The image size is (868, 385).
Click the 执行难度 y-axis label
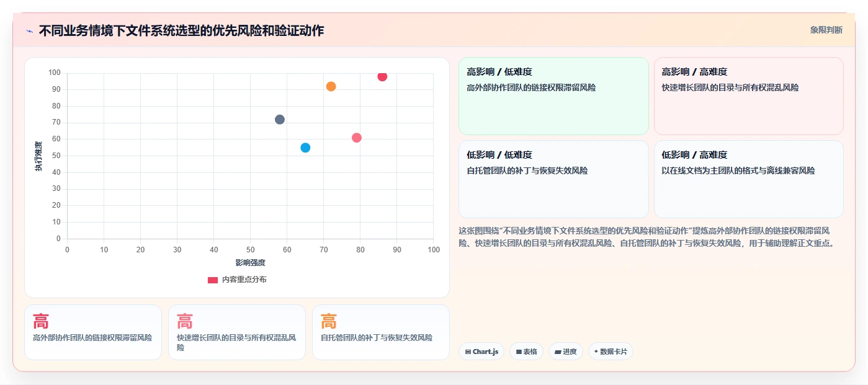tap(39, 156)
